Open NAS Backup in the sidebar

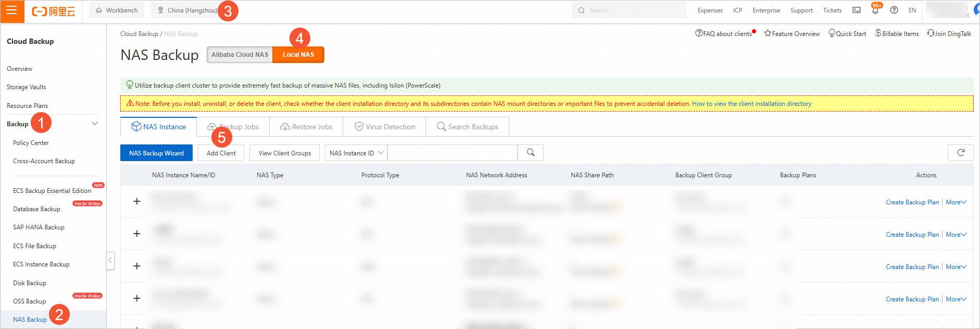(x=30, y=320)
